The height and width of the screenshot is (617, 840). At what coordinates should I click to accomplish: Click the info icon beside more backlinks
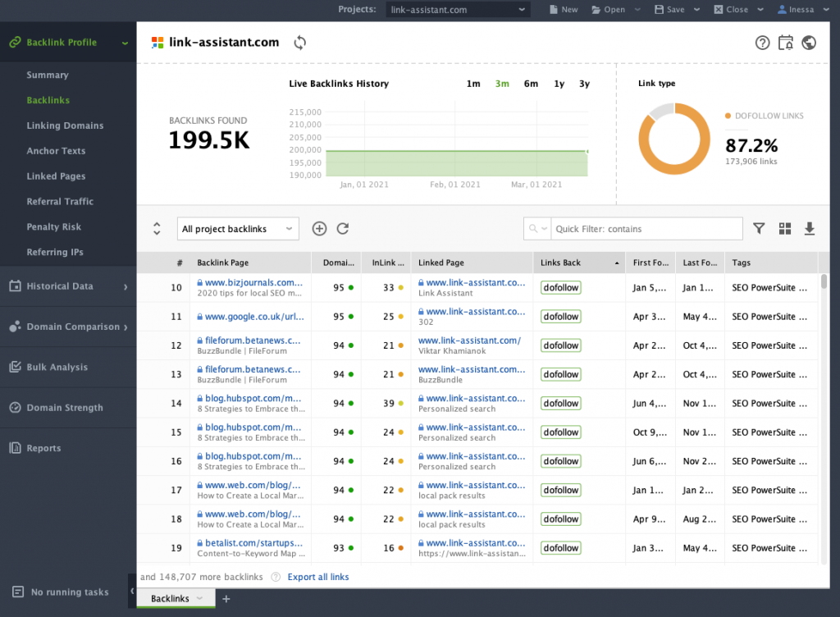(x=276, y=577)
